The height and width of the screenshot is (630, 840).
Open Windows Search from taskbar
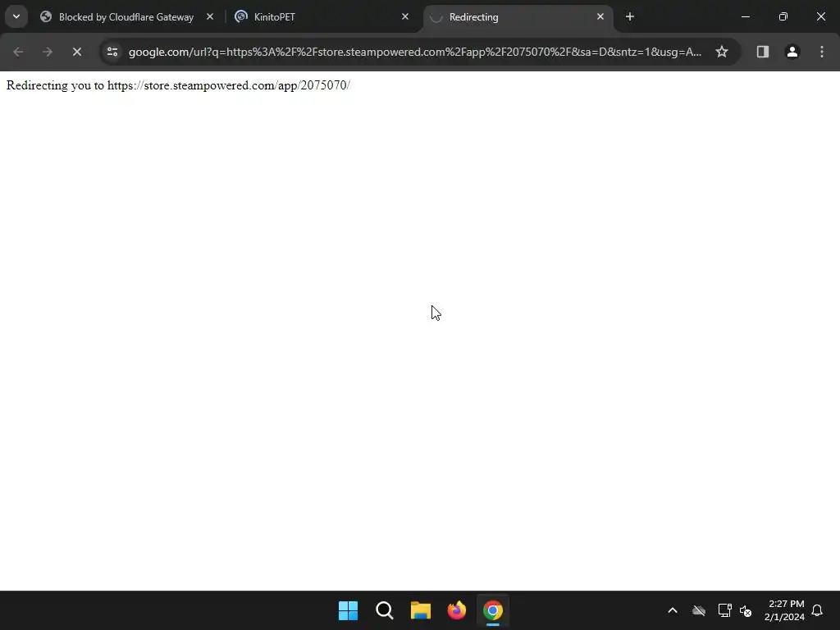(385, 610)
